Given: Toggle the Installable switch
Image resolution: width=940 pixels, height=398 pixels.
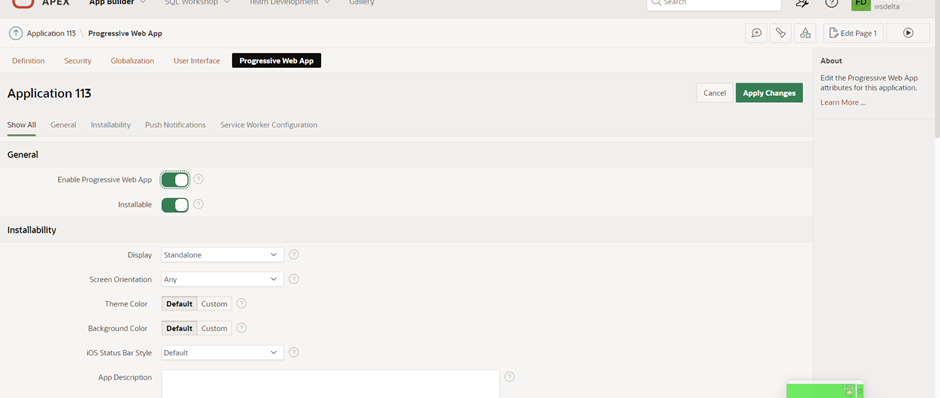Looking at the screenshot, I should click(x=175, y=205).
